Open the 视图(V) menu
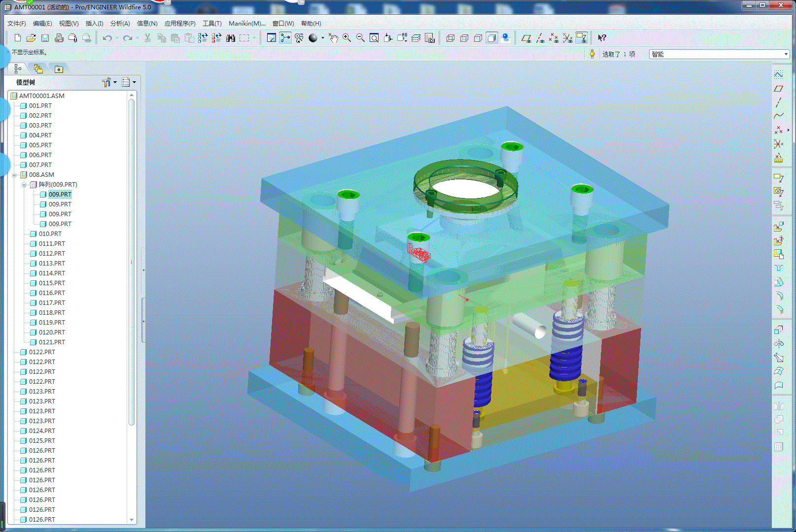The height and width of the screenshot is (532, 796). click(x=69, y=24)
